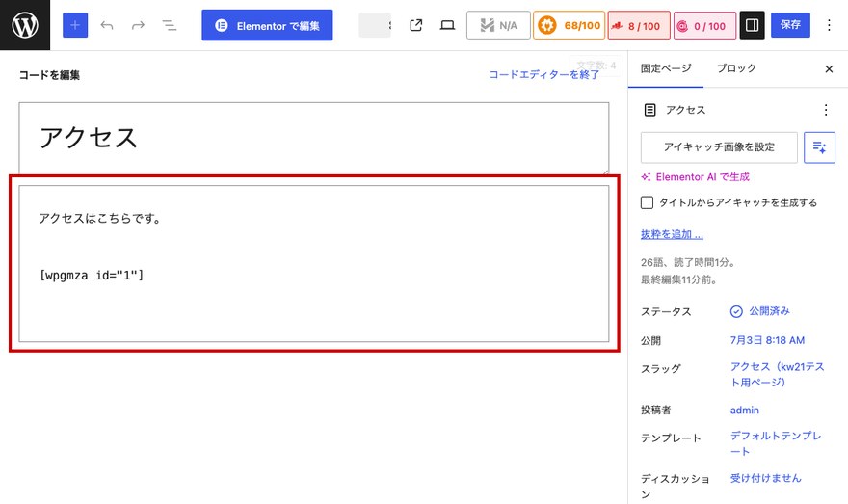Click Elementor AI で生成 link
Screen dimensions: 848x504
696,176
